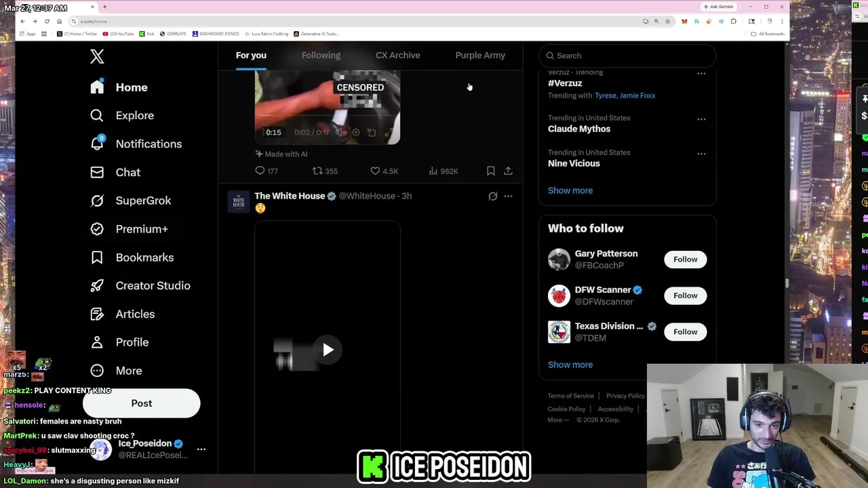Click The White House avatar
Viewport: 868px width, 488px height.
239,201
